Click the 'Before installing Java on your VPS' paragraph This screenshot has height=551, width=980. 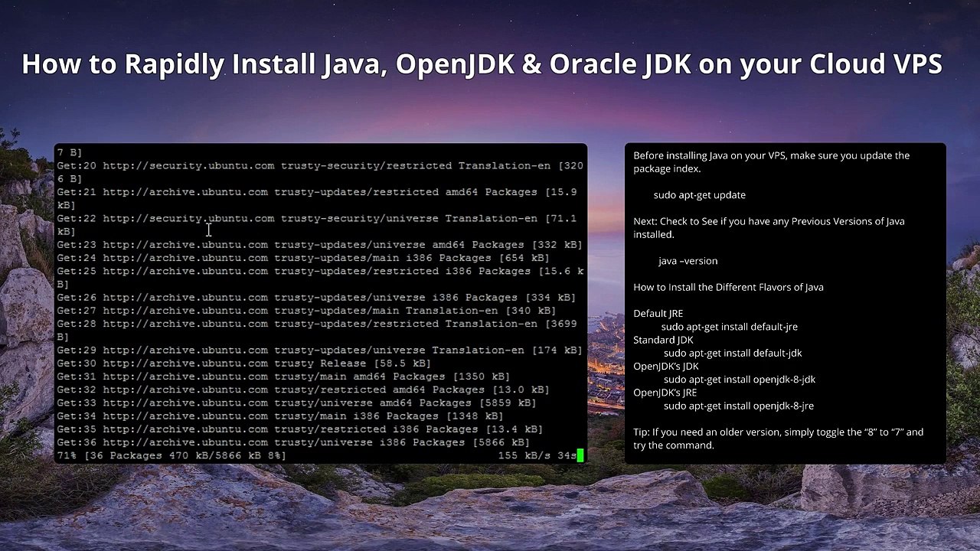click(771, 162)
